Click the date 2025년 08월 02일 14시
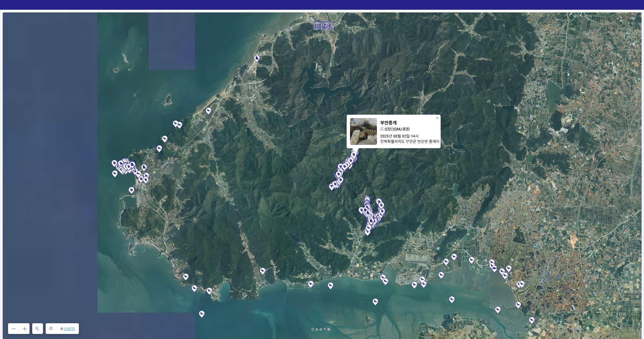Image resolution: width=644 pixels, height=339 pixels. point(399,136)
